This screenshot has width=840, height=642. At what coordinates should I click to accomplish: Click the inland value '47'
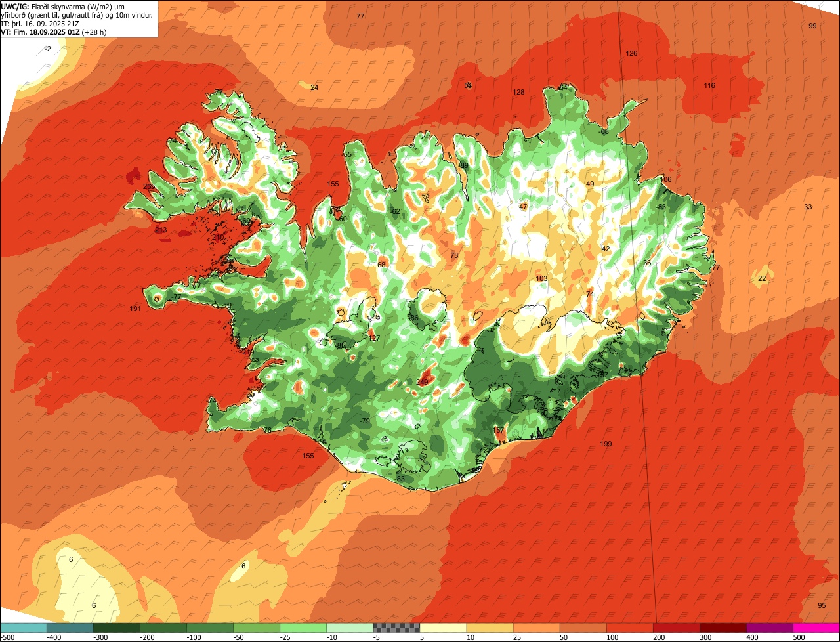tap(523, 207)
